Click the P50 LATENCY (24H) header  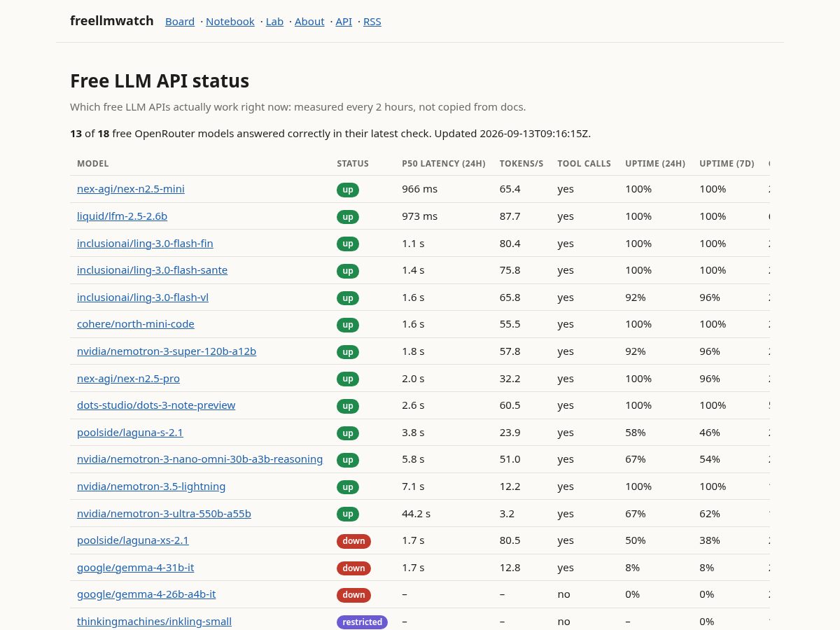(x=444, y=164)
